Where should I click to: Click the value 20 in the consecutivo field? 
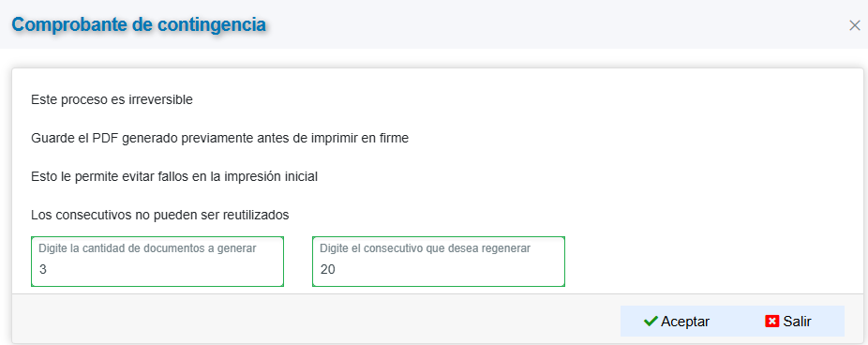pos(327,270)
